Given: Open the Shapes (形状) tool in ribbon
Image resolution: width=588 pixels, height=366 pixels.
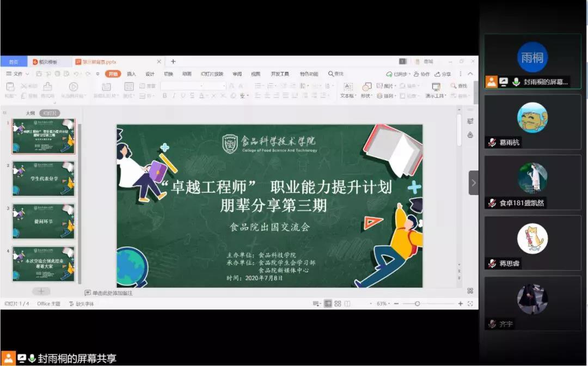Looking at the screenshot, I should 366,87.
